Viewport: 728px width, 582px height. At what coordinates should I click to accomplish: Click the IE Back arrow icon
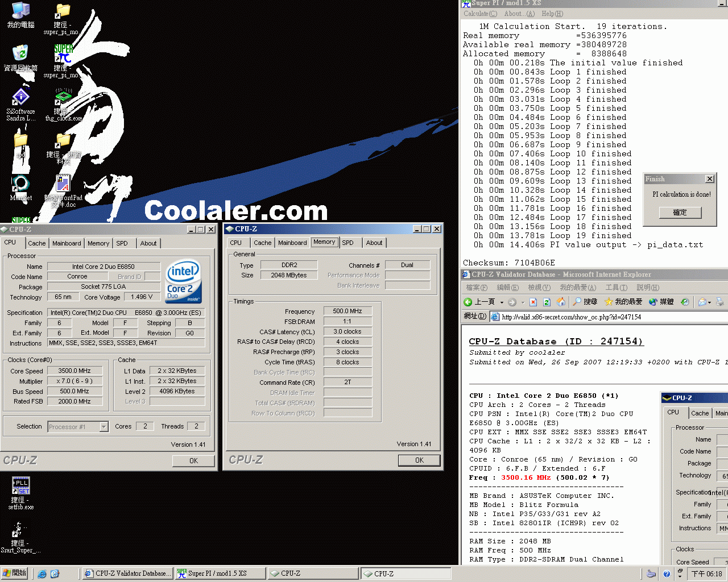(x=468, y=302)
